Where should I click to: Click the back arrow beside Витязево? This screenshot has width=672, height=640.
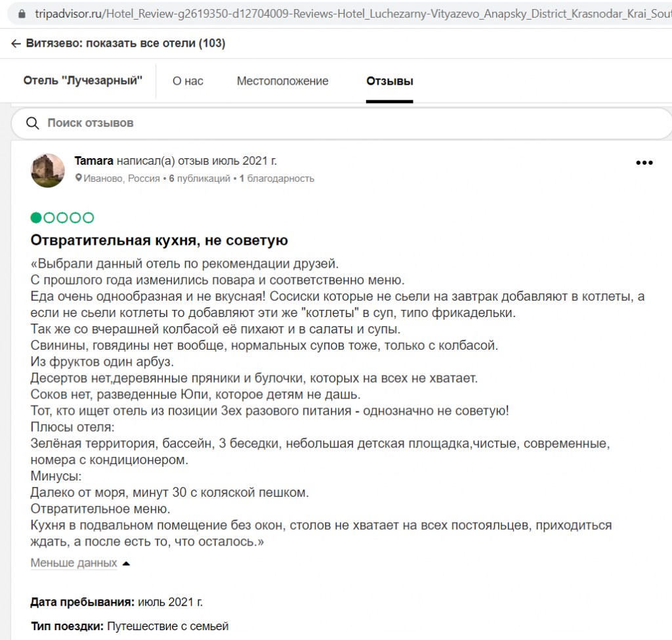(x=16, y=44)
